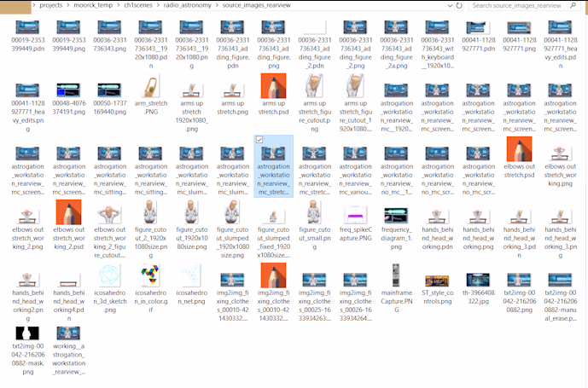Select the freq_spikeCapture.PNG file
The height and width of the screenshot is (388, 588).
click(x=356, y=213)
